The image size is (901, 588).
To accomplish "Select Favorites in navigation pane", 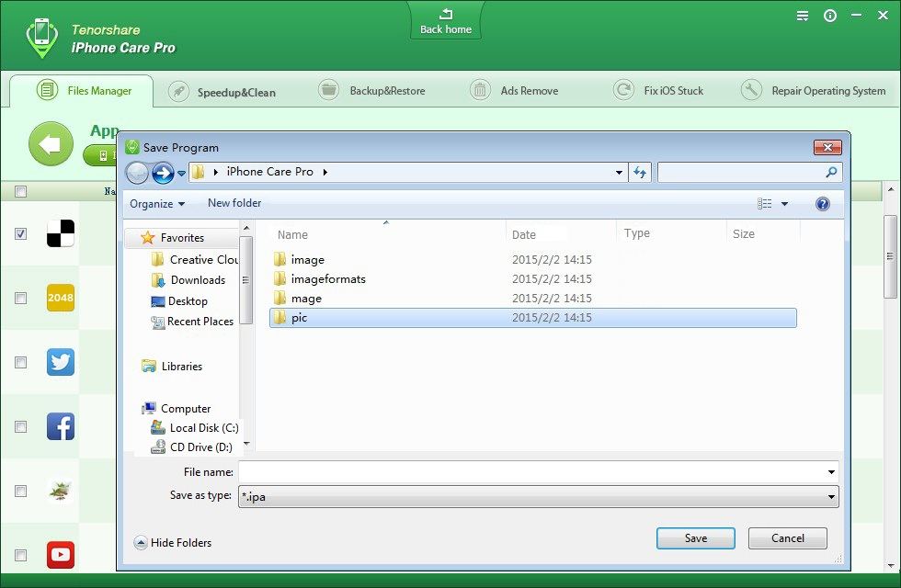I will 182,237.
